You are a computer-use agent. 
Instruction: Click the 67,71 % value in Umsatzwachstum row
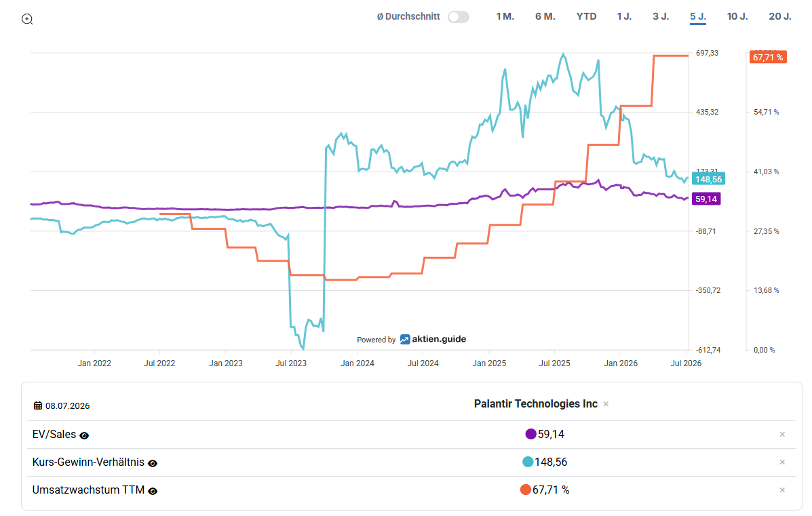click(551, 490)
